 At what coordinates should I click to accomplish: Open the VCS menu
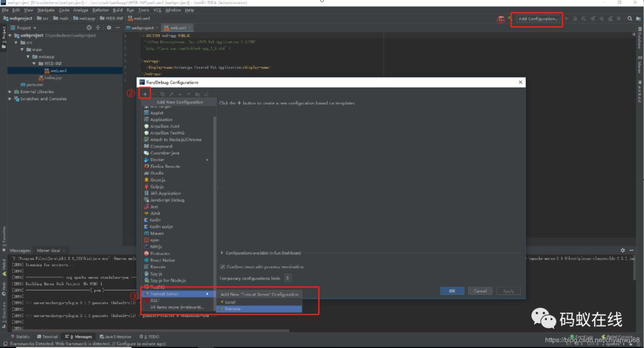pyautogui.click(x=157, y=10)
